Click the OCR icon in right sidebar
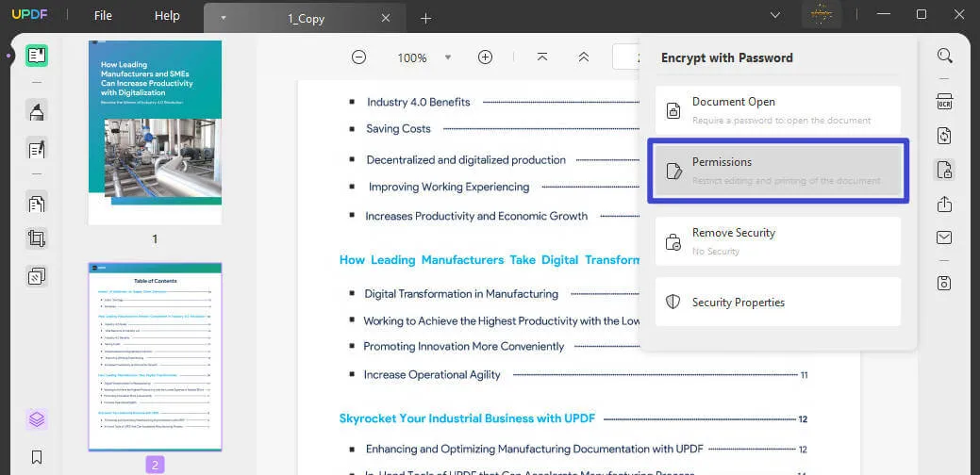Viewport: 980px width, 475px height. pos(944,102)
